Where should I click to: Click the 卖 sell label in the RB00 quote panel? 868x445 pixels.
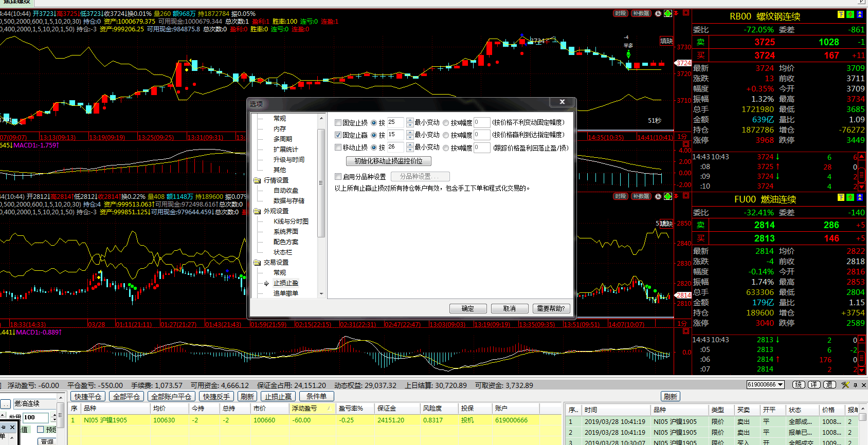[x=701, y=42]
